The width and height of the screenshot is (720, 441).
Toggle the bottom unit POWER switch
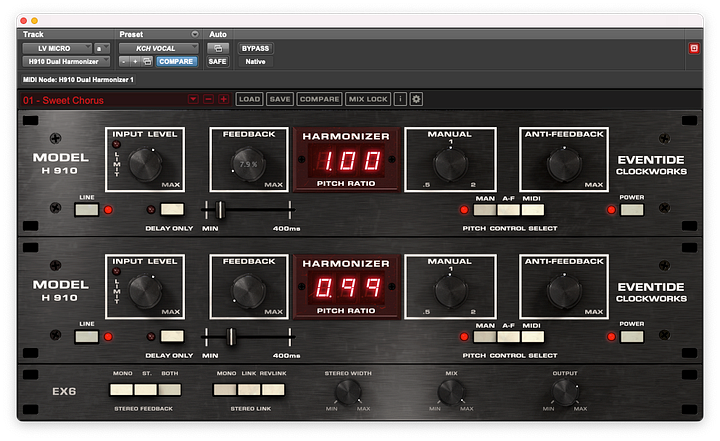pos(632,337)
